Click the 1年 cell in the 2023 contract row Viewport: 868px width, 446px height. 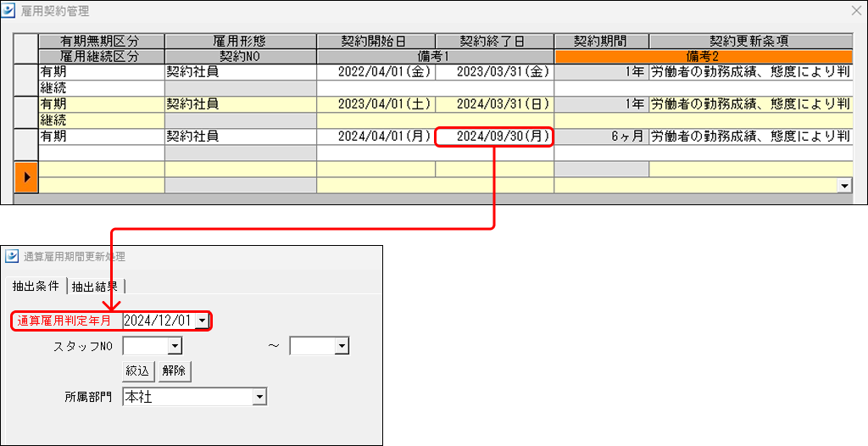[x=602, y=104]
